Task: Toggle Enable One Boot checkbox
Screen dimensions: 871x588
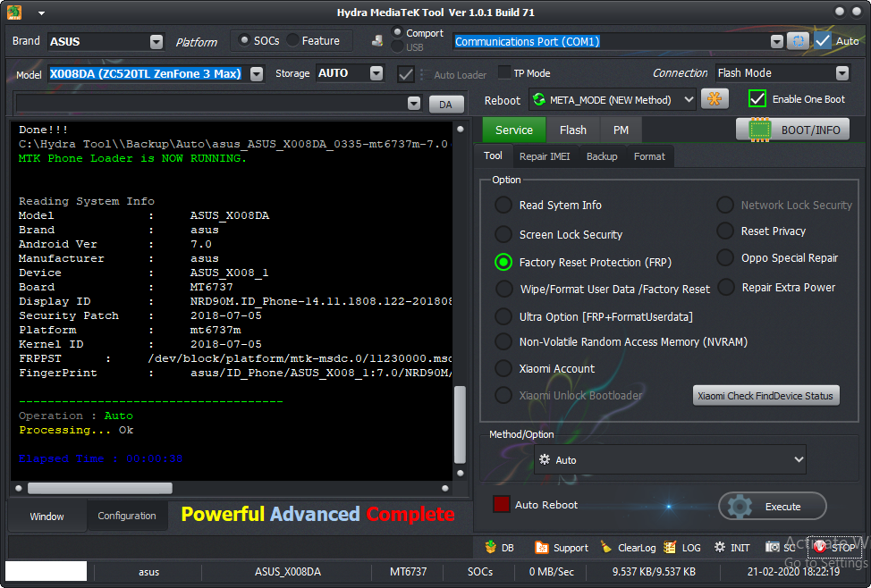Action: (x=757, y=99)
